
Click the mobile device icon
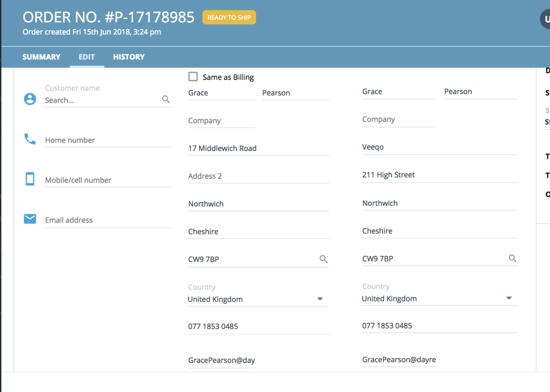[30, 179]
